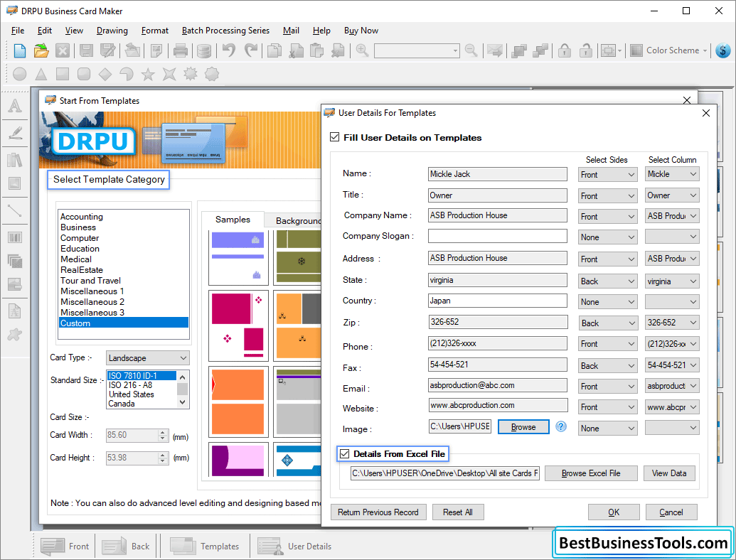The image size is (736, 560).
Task: Click the New document icon in toolbar
Action: [x=20, y=50]
